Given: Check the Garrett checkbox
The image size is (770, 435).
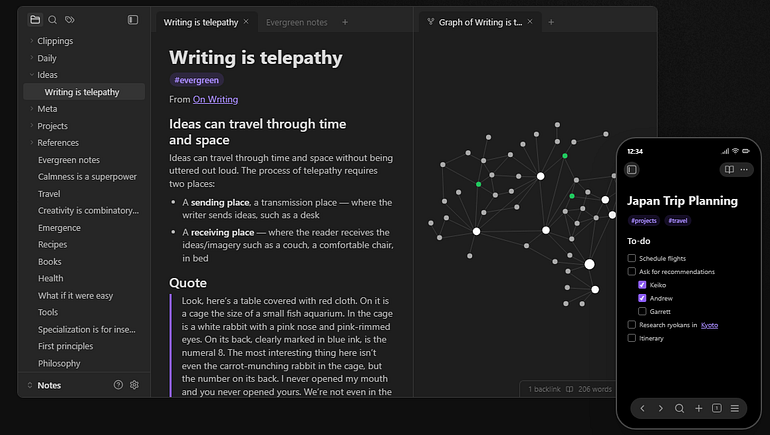Looking at the screenshot, I should click(x=642, y=311).
